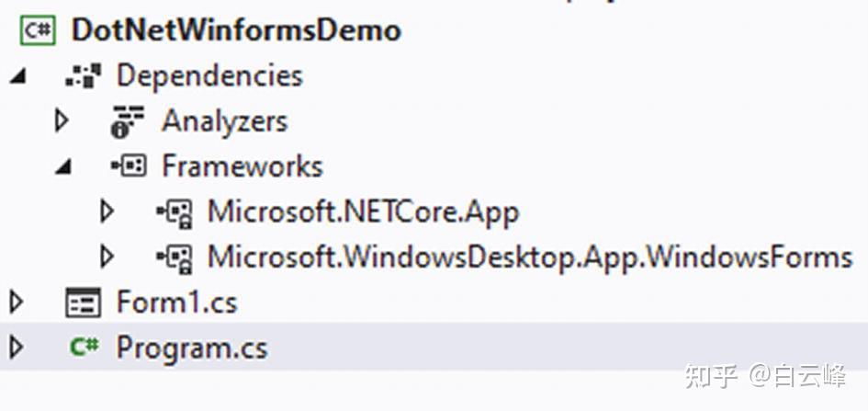Select the DotNetWinformsDemo project
The width and height of the screenshot is (868, 411).
point(236,29)
